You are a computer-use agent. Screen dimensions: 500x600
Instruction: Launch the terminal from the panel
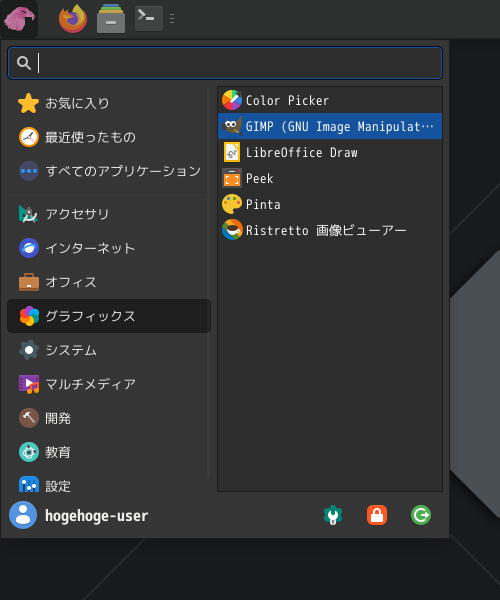pyautogui.click(x=149, y=18)
